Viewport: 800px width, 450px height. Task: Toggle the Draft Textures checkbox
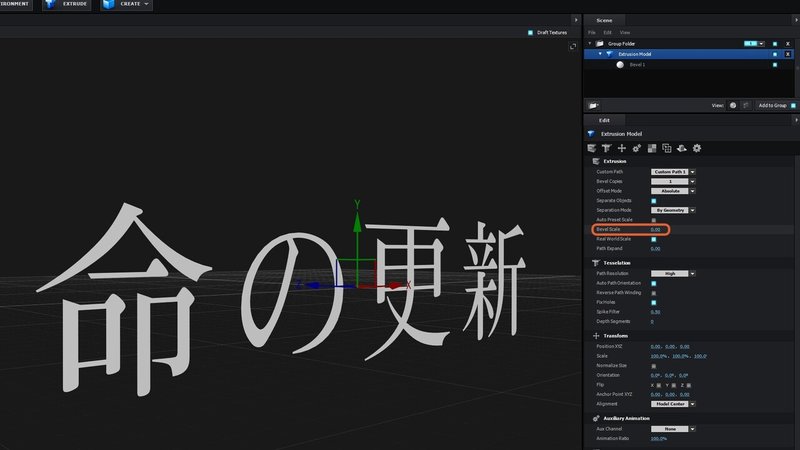coord(530,33)
